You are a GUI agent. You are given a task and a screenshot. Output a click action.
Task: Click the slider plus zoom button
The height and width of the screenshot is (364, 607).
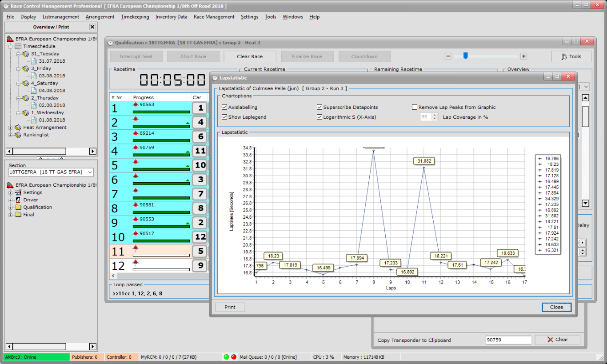click(x=524, y=56)
